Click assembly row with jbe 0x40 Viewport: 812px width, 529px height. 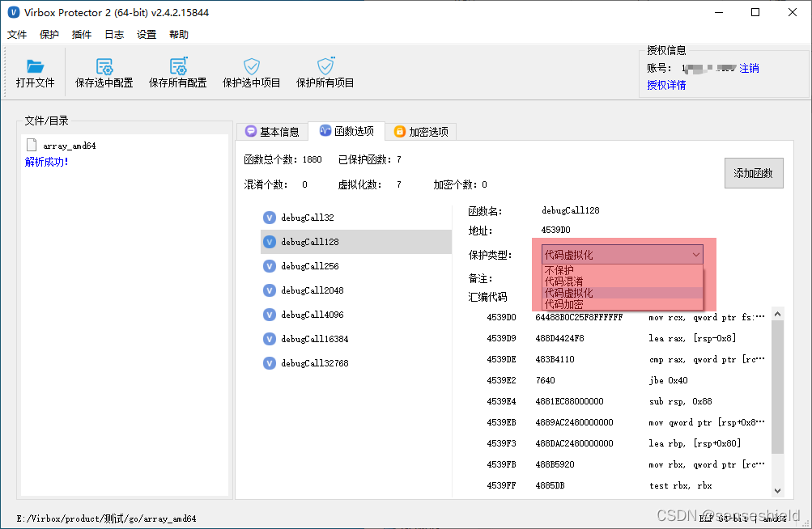(x=626, y=380)
